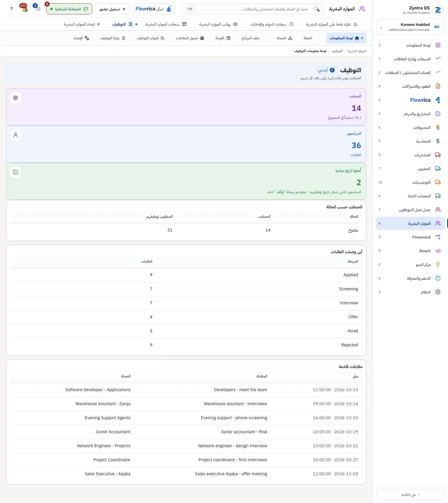Focus the top search field

pos(252,9)
